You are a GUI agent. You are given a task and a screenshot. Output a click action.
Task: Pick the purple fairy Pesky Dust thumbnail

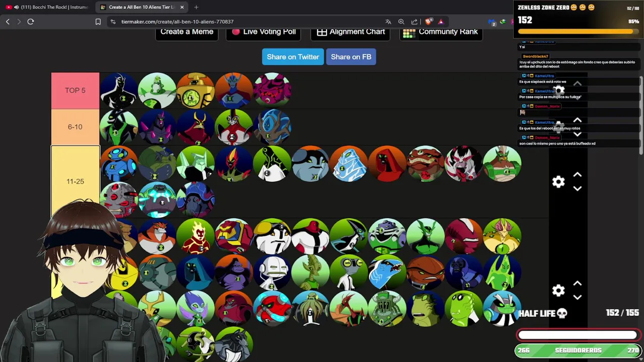[195, 308]
